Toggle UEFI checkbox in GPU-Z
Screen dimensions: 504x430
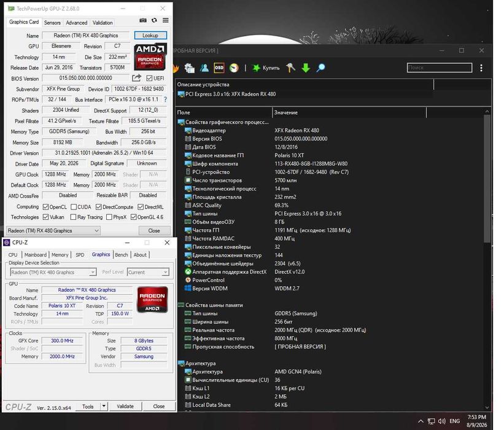[149, 78]
